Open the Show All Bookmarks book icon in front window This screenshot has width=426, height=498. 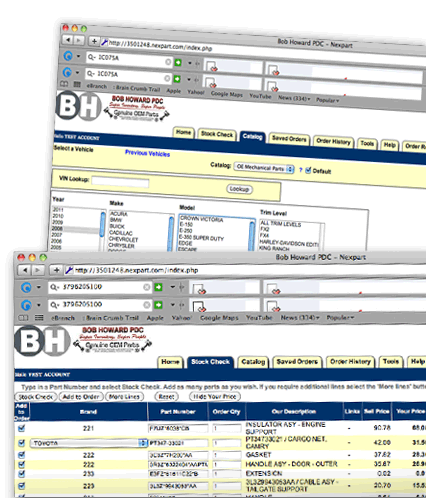click(x=23, y=318)
